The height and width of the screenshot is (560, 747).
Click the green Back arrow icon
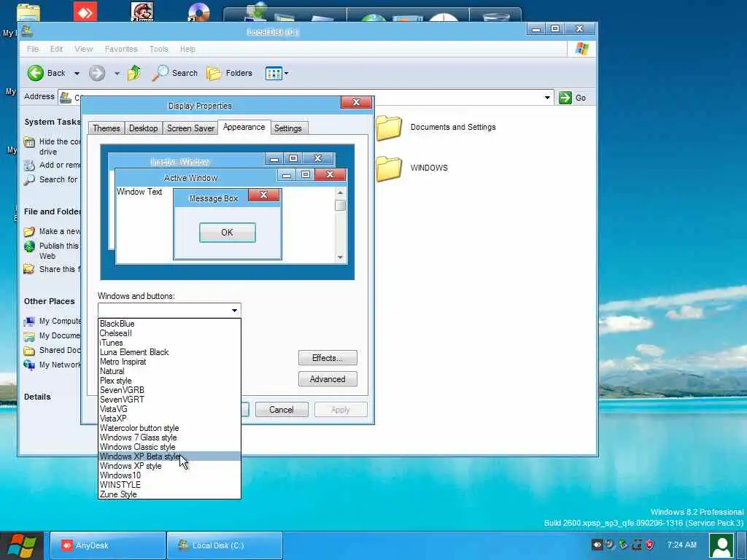coord(35,73)
